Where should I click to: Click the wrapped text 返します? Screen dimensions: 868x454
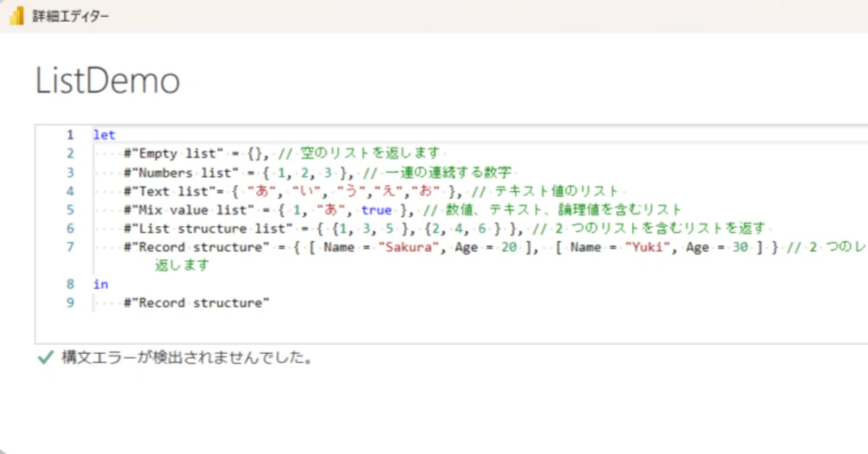pyautogui.click(x=182, y=266)
